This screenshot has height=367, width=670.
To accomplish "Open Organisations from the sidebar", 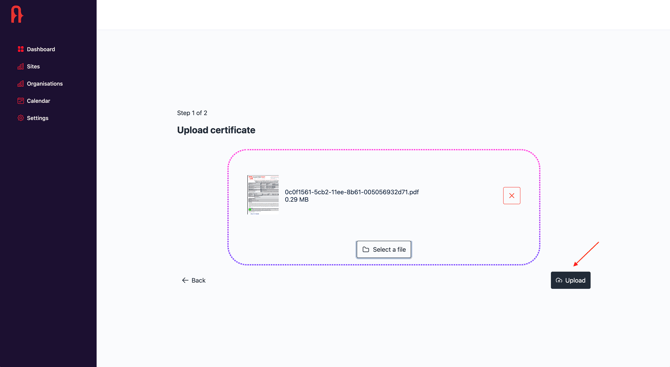I will [40, 83].
